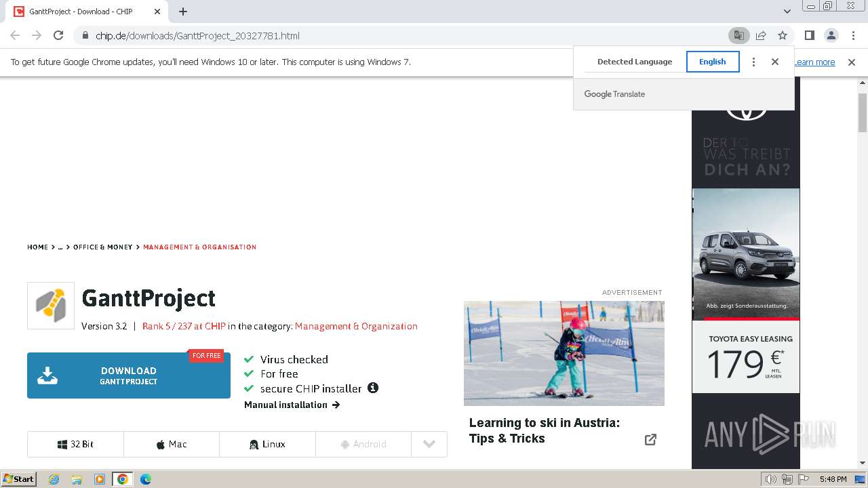Click the breadcrumb ellipsis link

[x=60, y=247]
